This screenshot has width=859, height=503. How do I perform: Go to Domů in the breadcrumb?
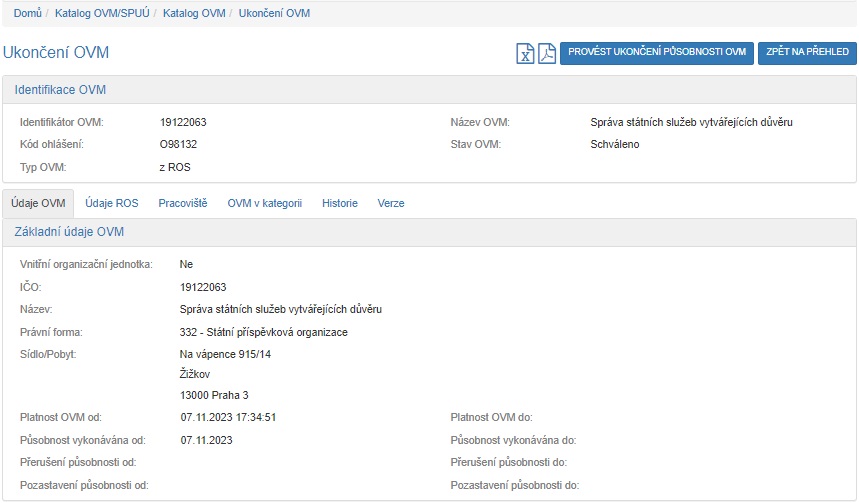tap(27, 13)
